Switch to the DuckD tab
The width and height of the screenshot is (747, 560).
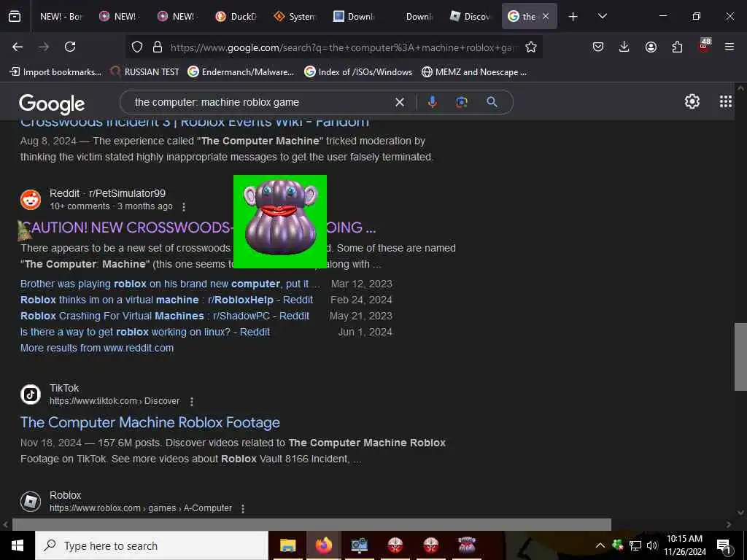[x=236, y=16]
